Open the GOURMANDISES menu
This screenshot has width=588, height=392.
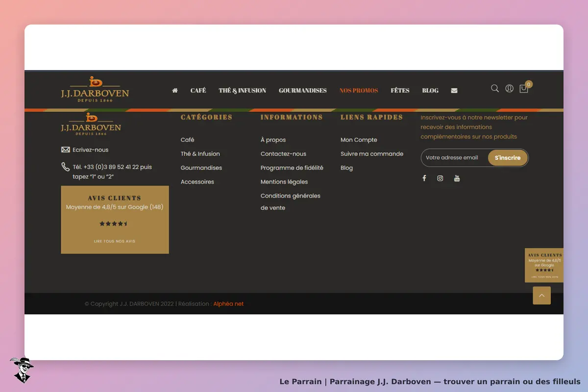point(303,91)
